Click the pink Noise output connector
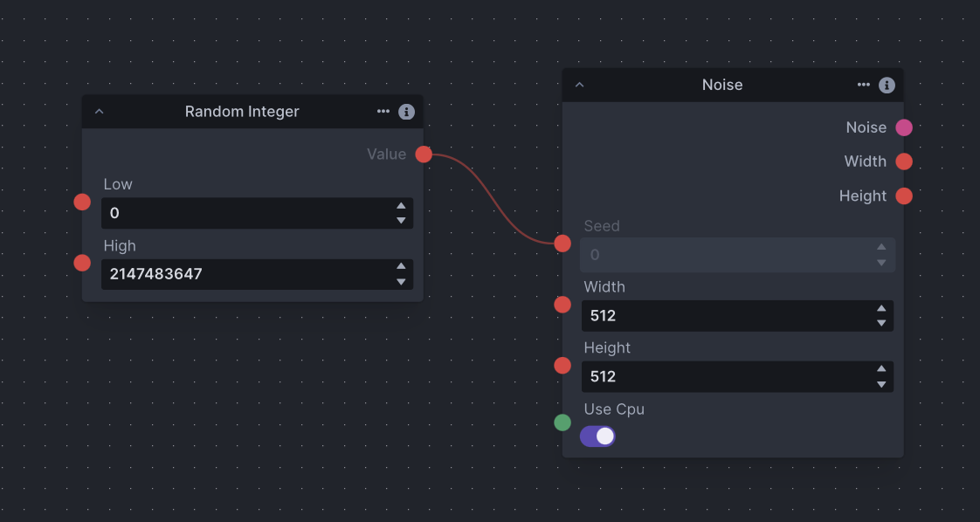 pos(904,127)
